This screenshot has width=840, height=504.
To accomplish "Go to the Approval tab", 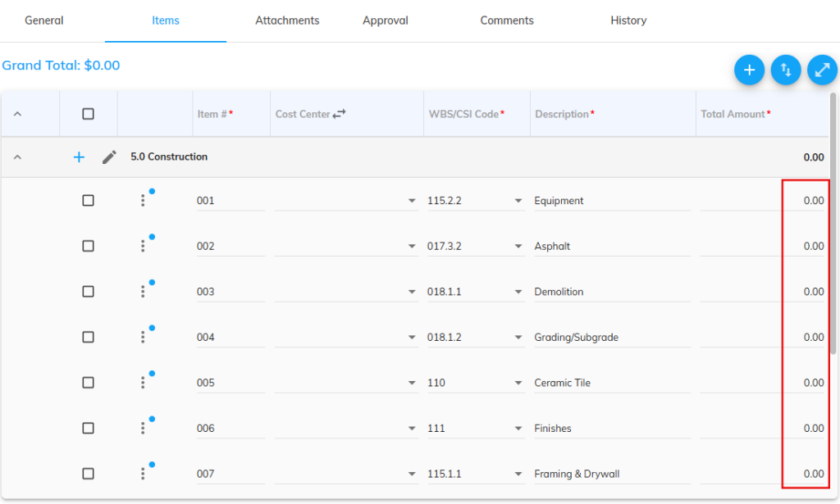I will click(x=386, y=20).
